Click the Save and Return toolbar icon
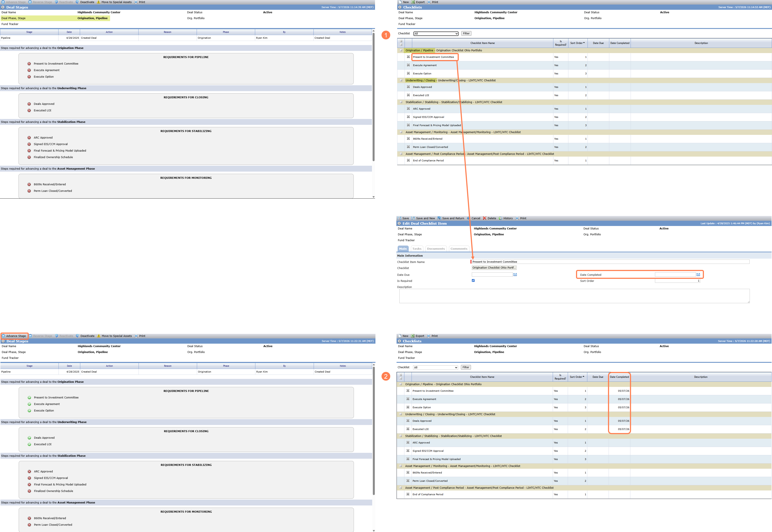 coord(439,218)
